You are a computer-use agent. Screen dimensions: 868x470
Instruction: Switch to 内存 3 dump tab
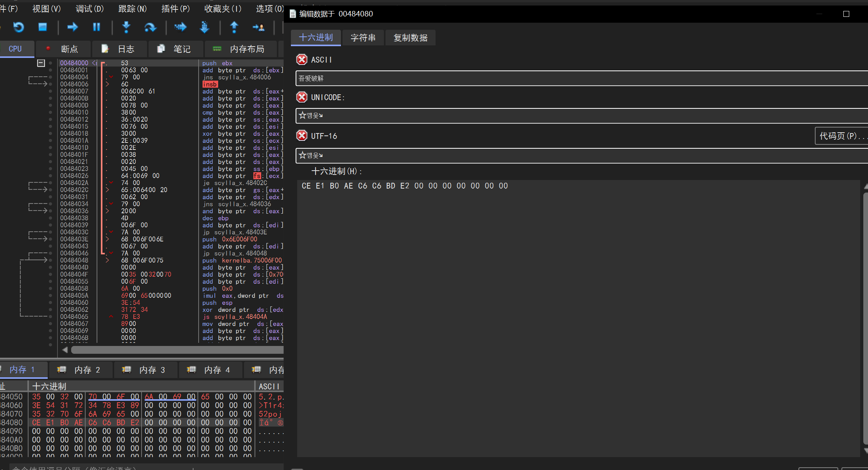tap(145, 370)
